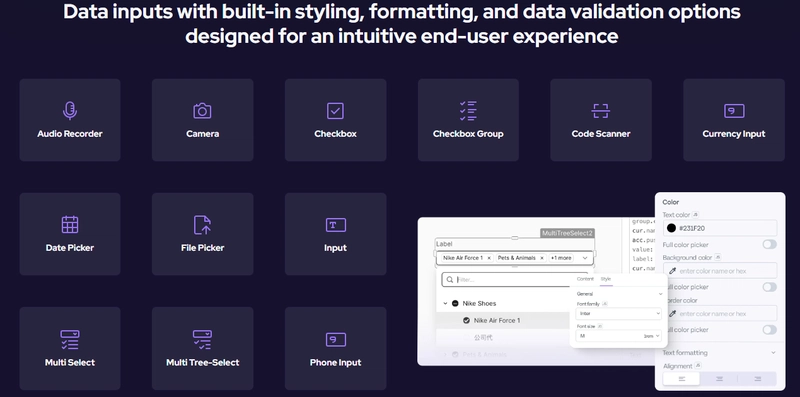Screen dimensions: 800x397
Task: Expand the Text formatting section
Action: tap(719, 353)
